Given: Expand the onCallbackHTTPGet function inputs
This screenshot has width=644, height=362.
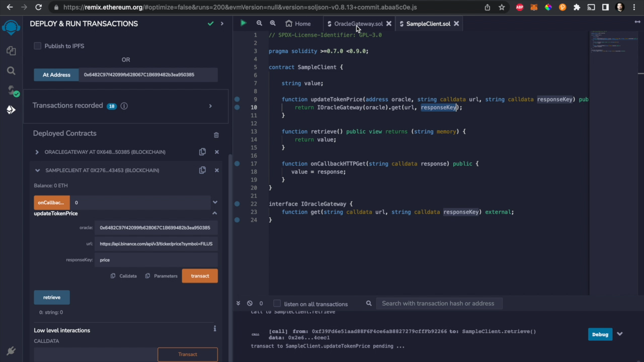Looking at the screenshot, I should click(215, 202).
